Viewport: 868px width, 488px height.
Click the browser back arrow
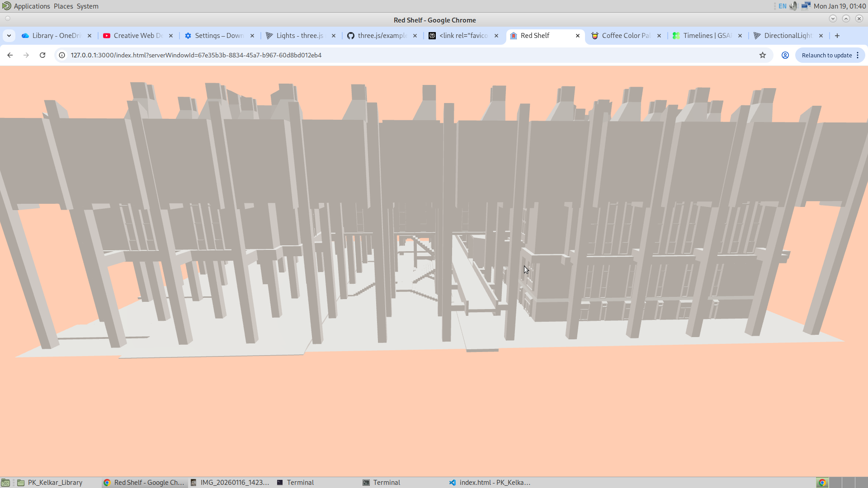(x=10, y=55)
